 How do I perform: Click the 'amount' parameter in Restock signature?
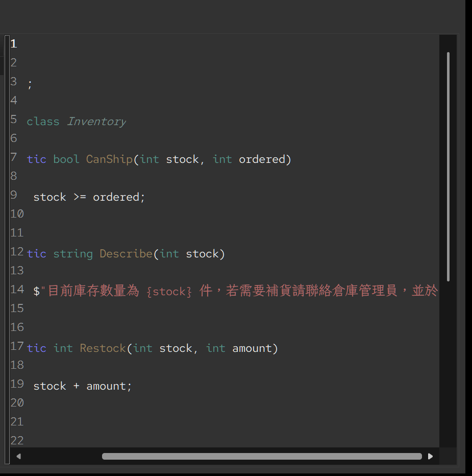pyautogui.click(x=252, y=348)
